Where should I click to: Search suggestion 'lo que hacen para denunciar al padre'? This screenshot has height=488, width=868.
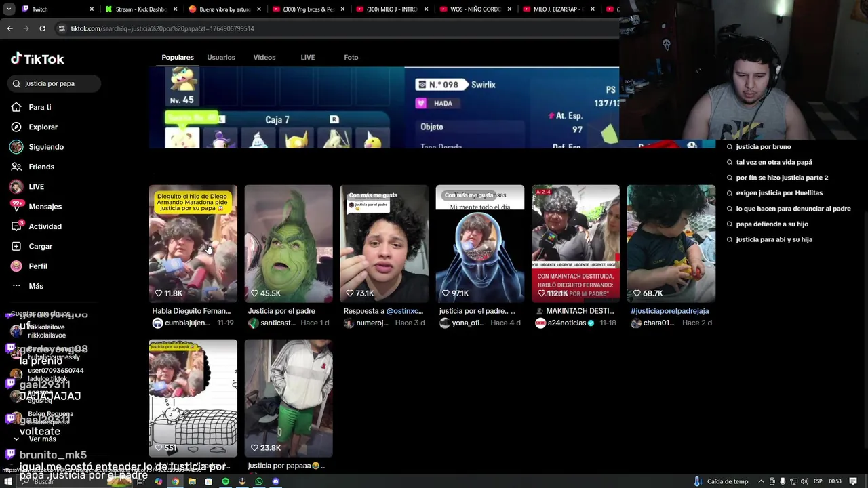coord(793,209)
